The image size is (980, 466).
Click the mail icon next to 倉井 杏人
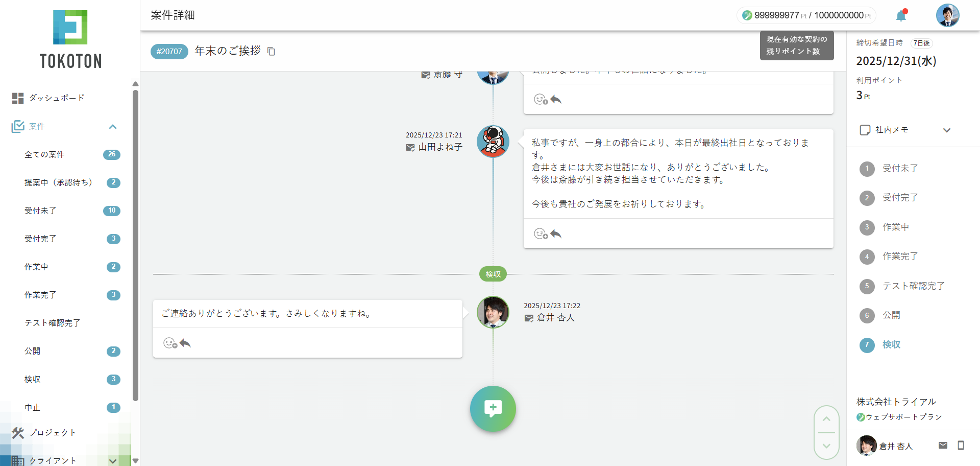point(944,445)
